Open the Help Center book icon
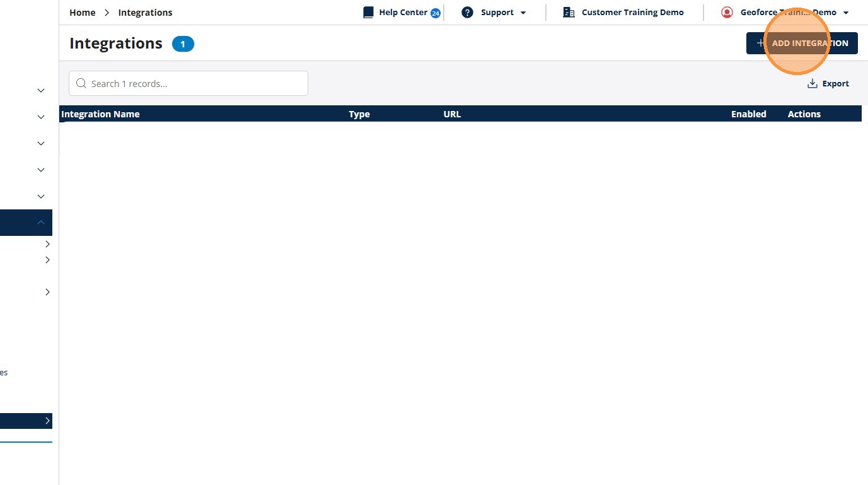The height and width of the screenshot is (485, 868). [369, 13]
